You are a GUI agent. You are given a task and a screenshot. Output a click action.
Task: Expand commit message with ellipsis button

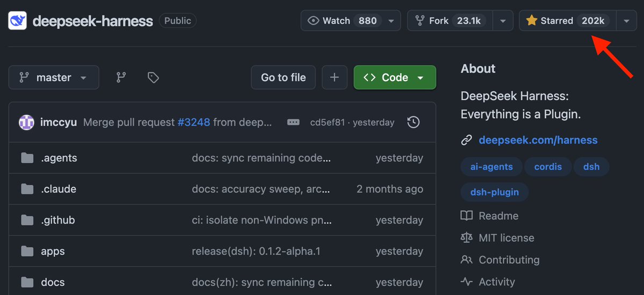tap(293, 122)
